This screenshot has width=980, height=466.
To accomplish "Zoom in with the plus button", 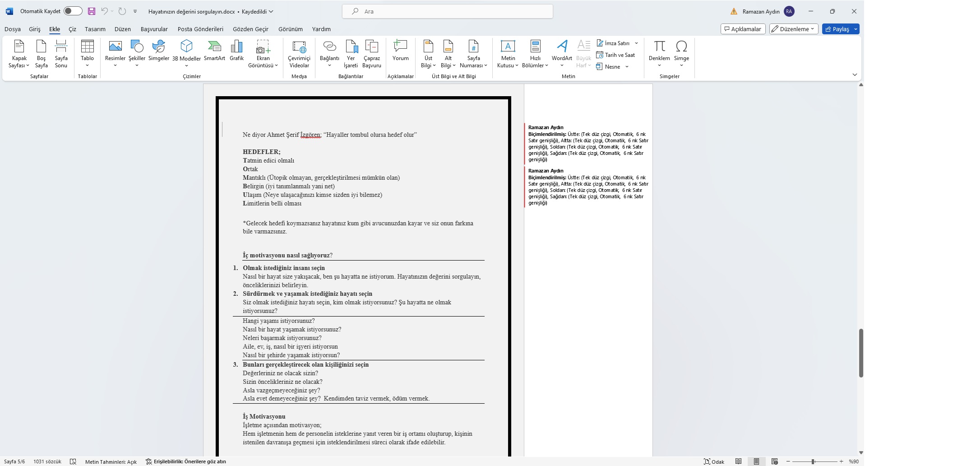I will 841,461.
